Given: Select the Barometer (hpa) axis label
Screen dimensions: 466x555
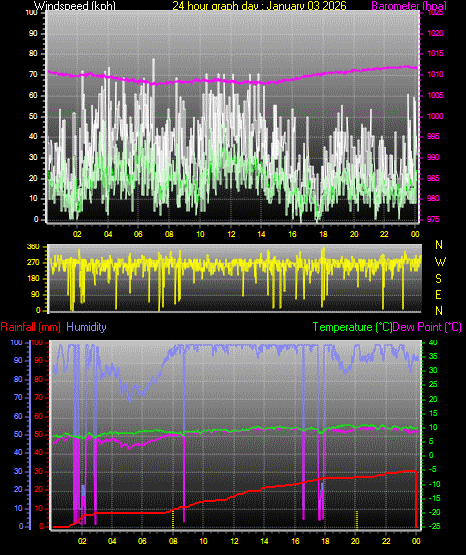Looking at the screenshot, I should (x=409, y=6).
